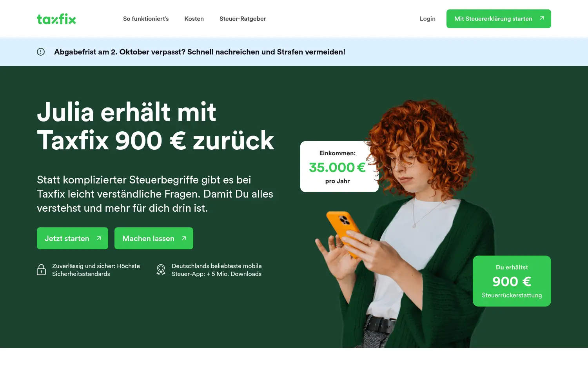
Task: Click the padlock security icon
Action: click(41, 270)
